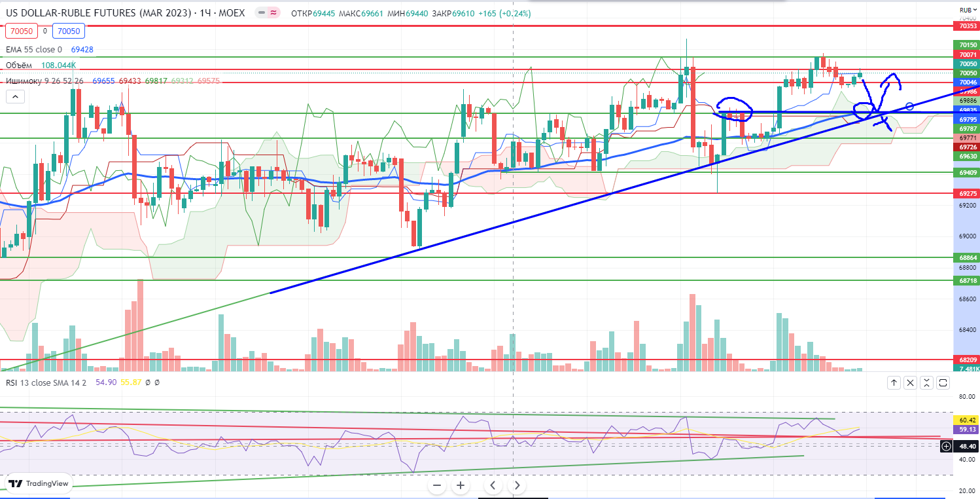
Task: Delete the RSI pane with X icon
Action: pyautogui.click(x=910, y=383)
